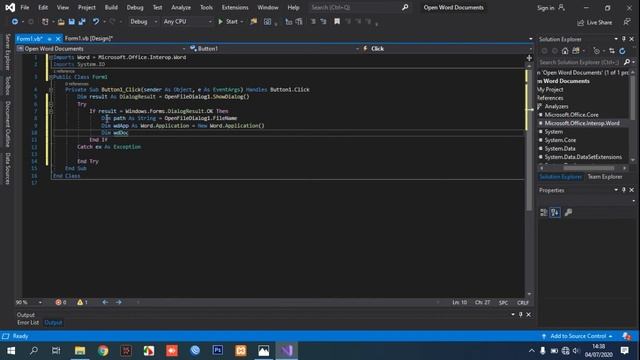Pin the Solution Explorer panel
This screenshot has width=640, height=360.
tap(624, 39)
